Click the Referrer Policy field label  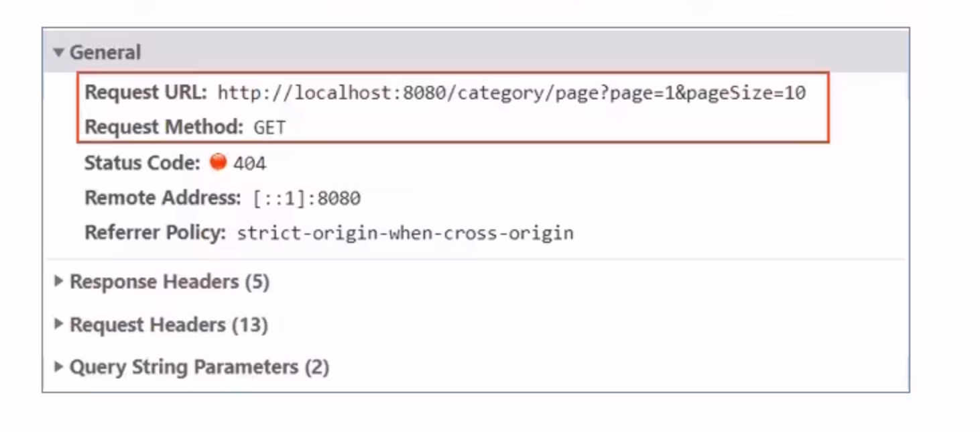156,233
